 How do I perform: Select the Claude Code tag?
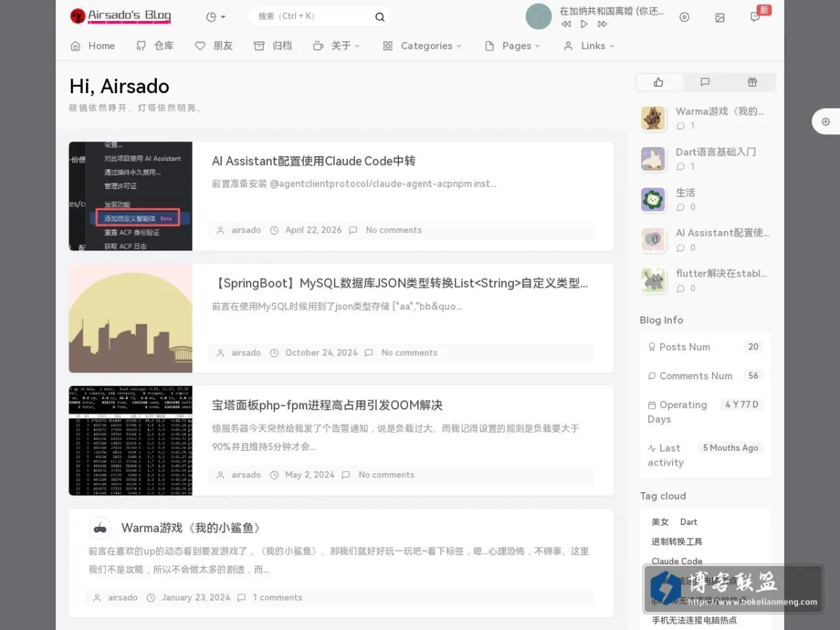pyautogui.click(x=677, y=561)
